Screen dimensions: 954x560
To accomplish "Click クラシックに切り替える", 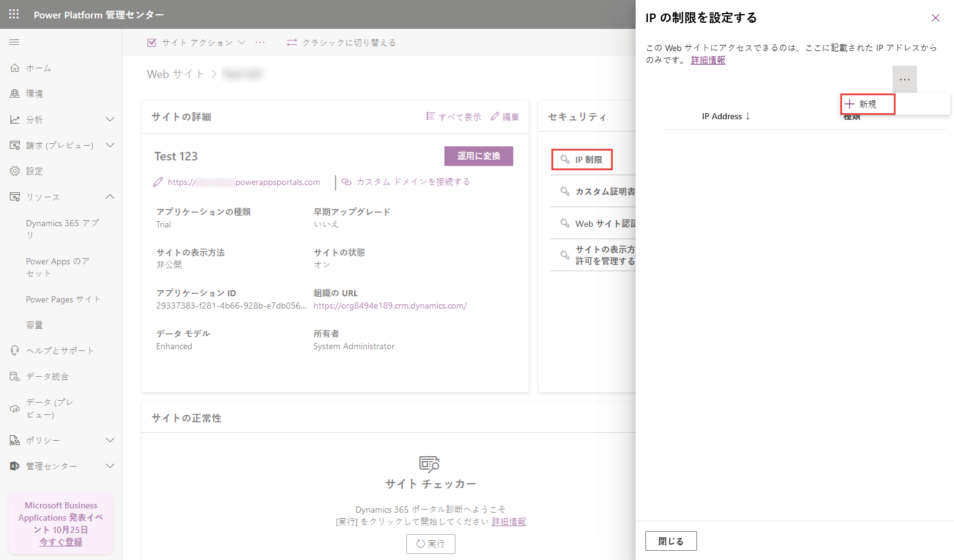I will [x=341, y=42].
